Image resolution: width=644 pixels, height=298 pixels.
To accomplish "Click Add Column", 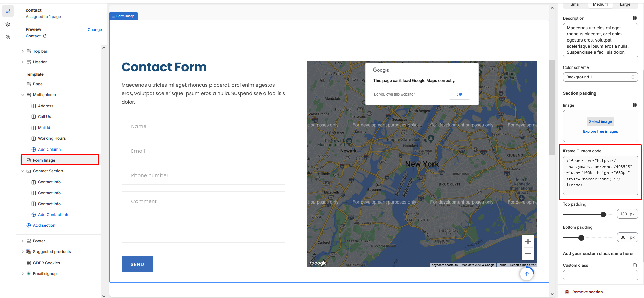I will tap(46, 150).
